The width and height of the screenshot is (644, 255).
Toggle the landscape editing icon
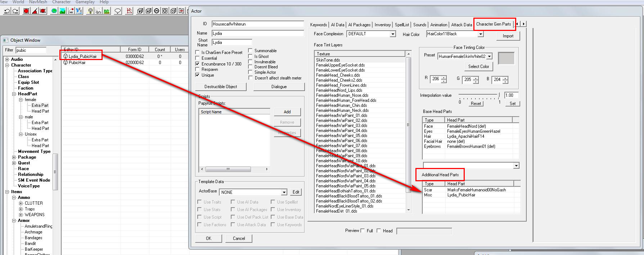pos(62,11)
